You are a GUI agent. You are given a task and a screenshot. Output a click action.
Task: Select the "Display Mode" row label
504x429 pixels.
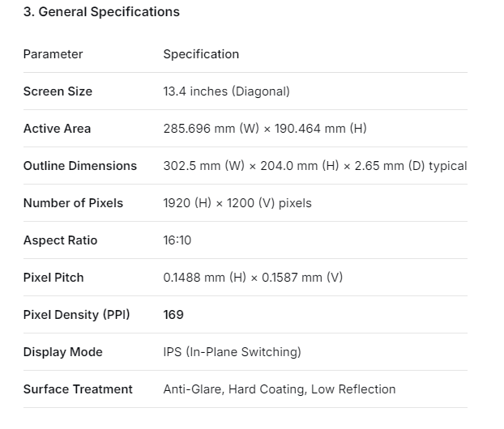click(x=62, y=352)
